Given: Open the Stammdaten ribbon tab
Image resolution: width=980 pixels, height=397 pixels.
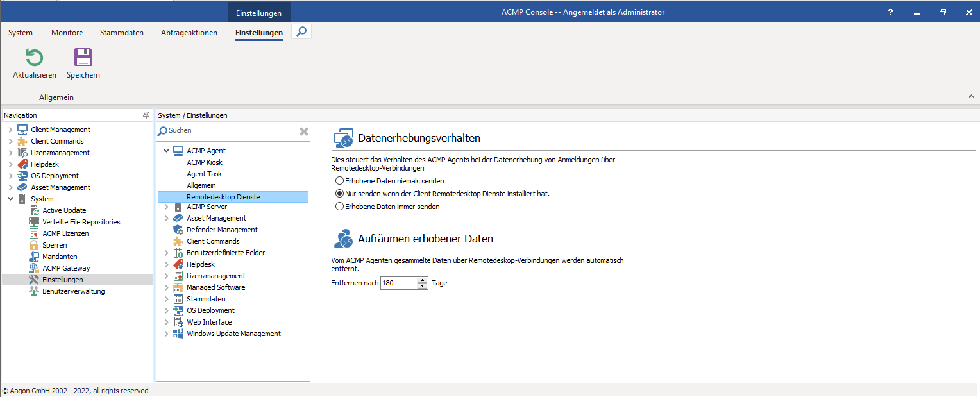Looking at the screenshot, I should coord(122,33).
